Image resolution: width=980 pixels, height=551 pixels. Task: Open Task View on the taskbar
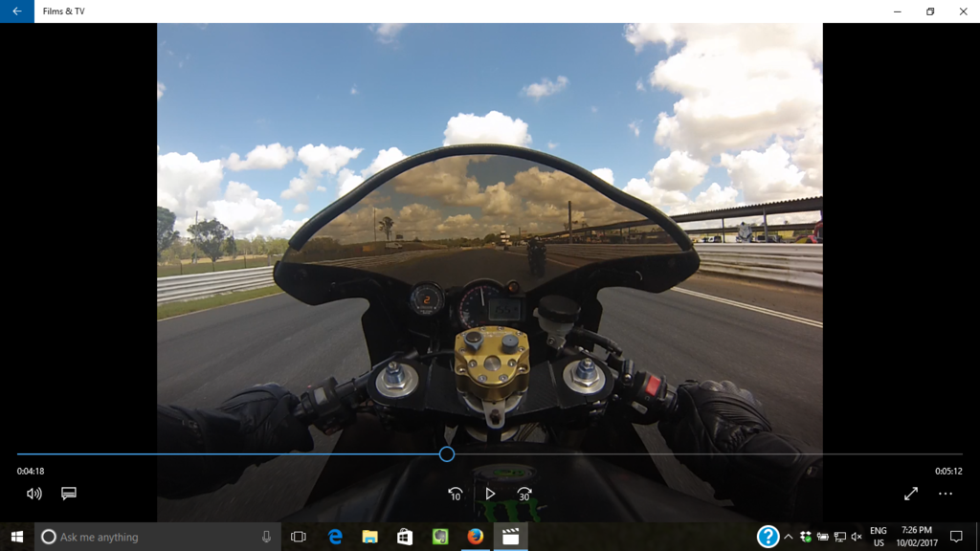click(298, 537)
